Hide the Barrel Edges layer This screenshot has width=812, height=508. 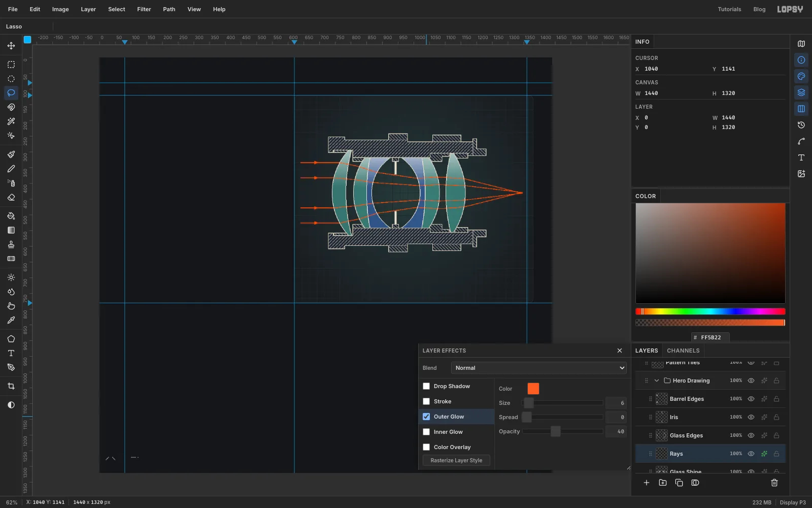[751, 399]
